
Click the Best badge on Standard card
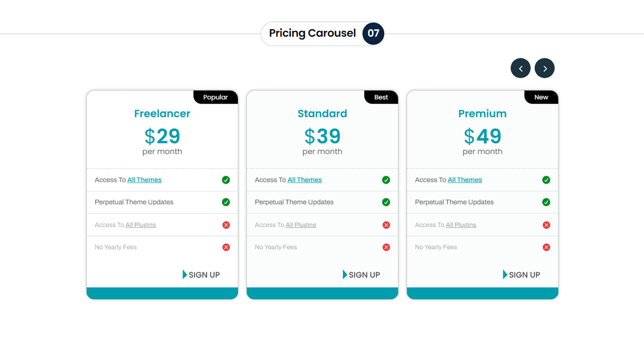pos(381,97)
